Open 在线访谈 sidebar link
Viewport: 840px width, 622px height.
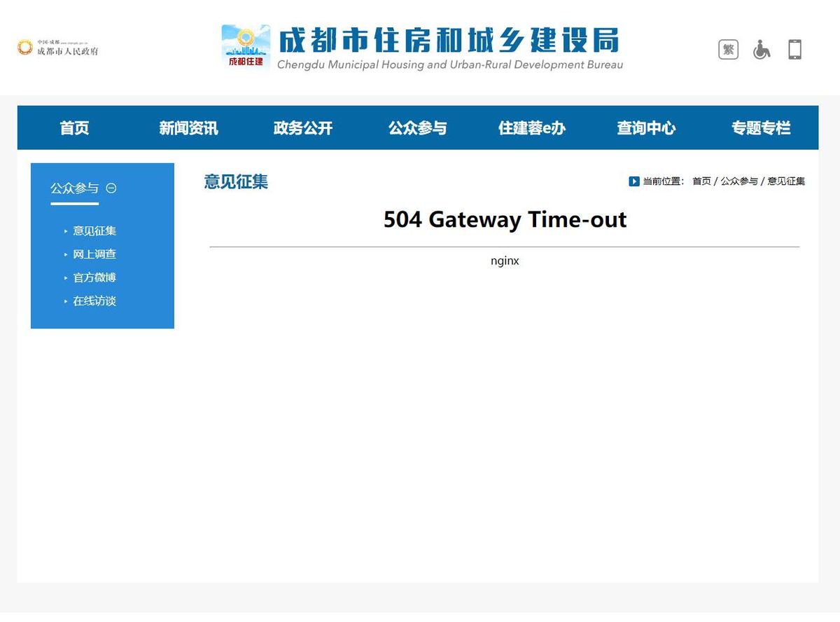(x=94, y=301)
